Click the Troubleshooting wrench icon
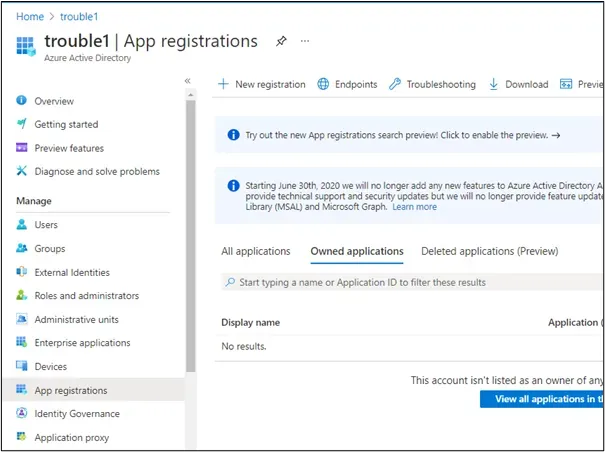The width and height of the screenshot is (605, 452). click(x=395, y=84)
